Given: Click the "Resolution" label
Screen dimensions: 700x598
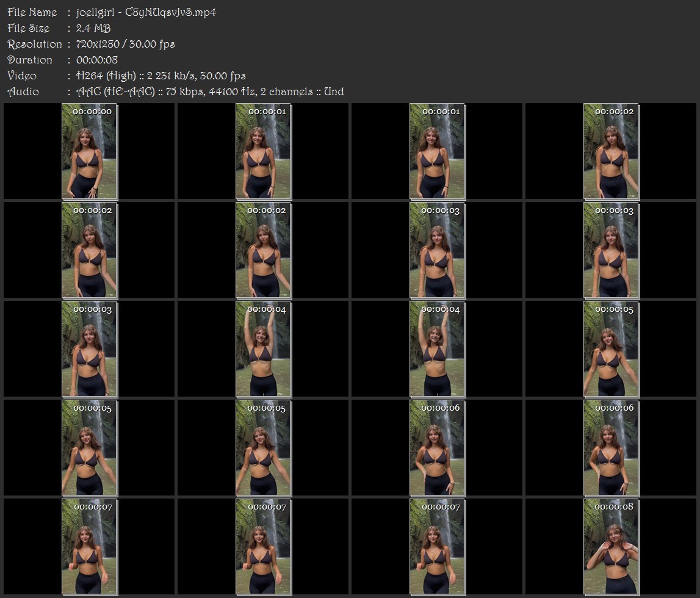Looking at the screenshot, I should click(x=34, y=44).
